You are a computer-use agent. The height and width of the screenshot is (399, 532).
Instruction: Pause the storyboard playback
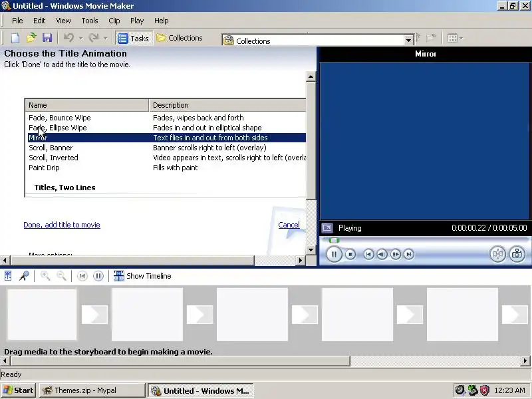[98, 276]
